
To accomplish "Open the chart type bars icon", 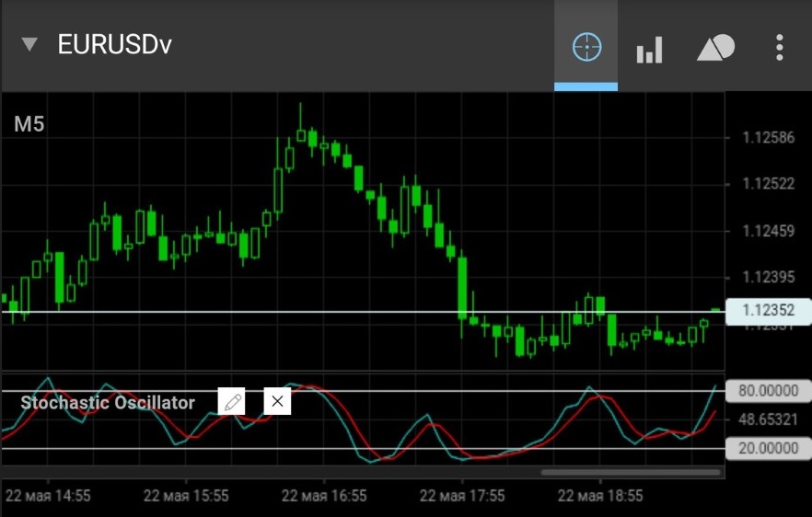I will (649, 50).
